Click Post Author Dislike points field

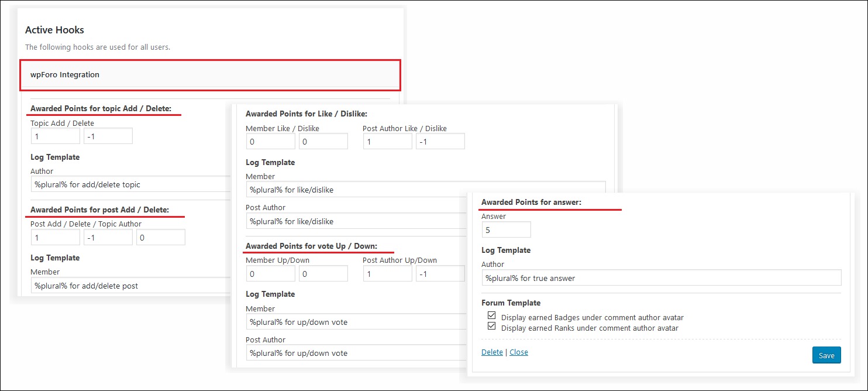point(440,141)
